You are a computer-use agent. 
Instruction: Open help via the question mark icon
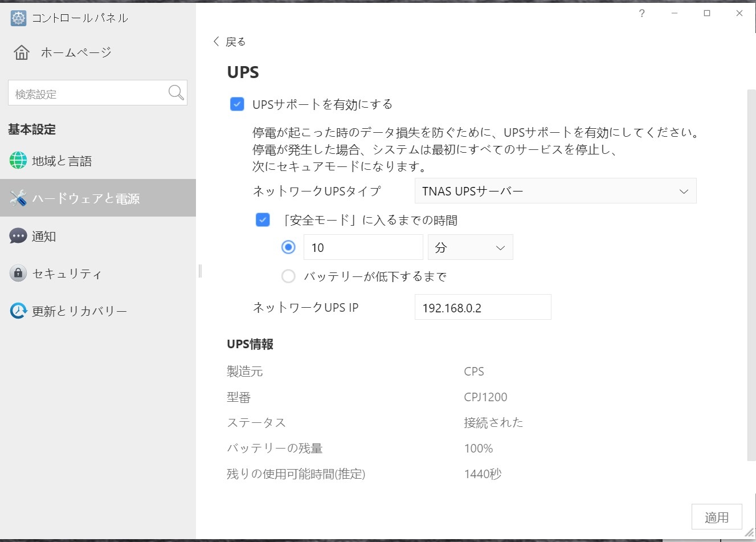pyautogui.click(x=642, y=14)
